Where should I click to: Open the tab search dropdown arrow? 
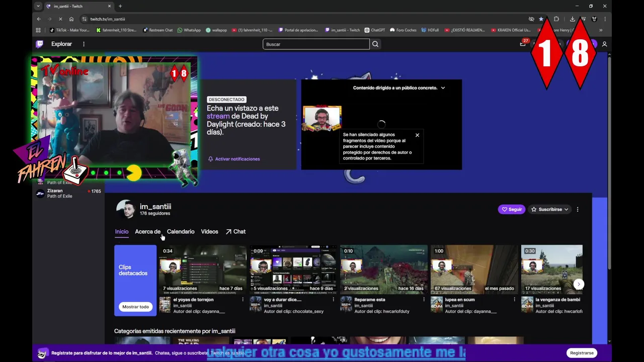click(38, 6)
